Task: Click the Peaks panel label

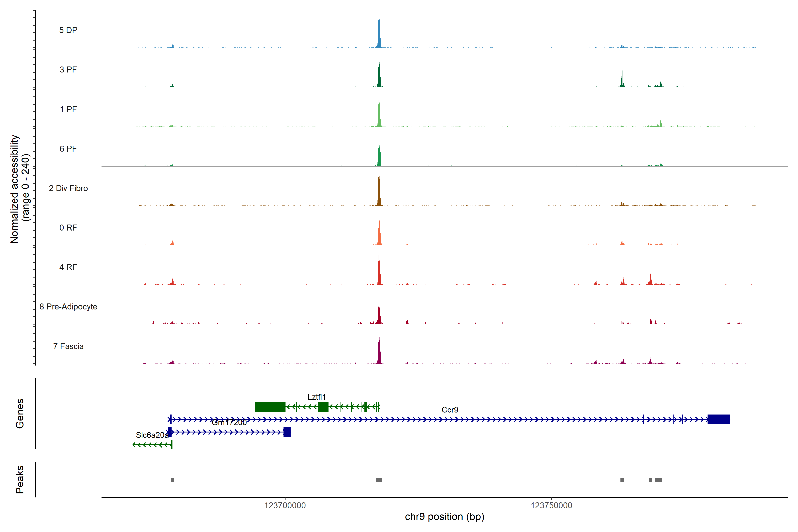Action: coord(20,479)
